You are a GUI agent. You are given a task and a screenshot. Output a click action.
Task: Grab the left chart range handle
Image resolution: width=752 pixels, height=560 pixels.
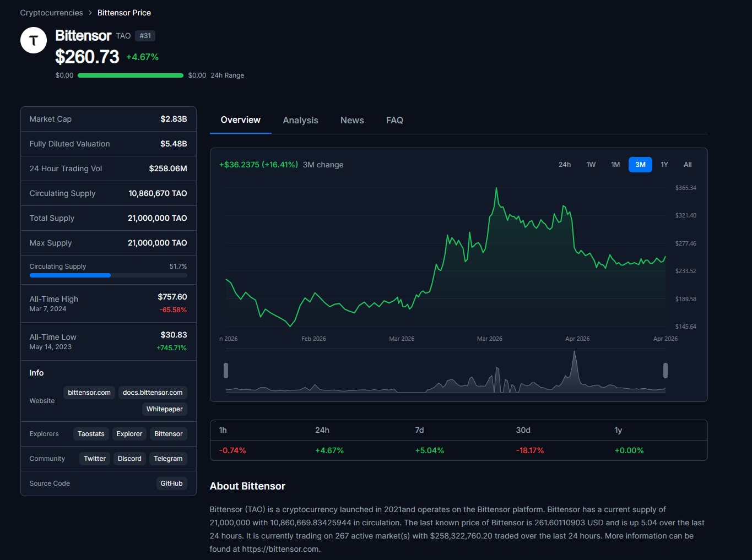pyautogui.click(x=226, y=371)
